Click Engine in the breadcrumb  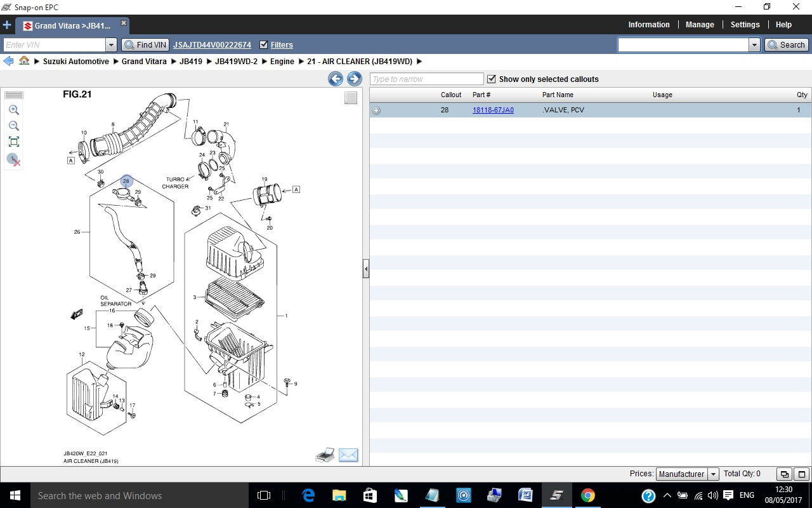click(x=282, y=61)
